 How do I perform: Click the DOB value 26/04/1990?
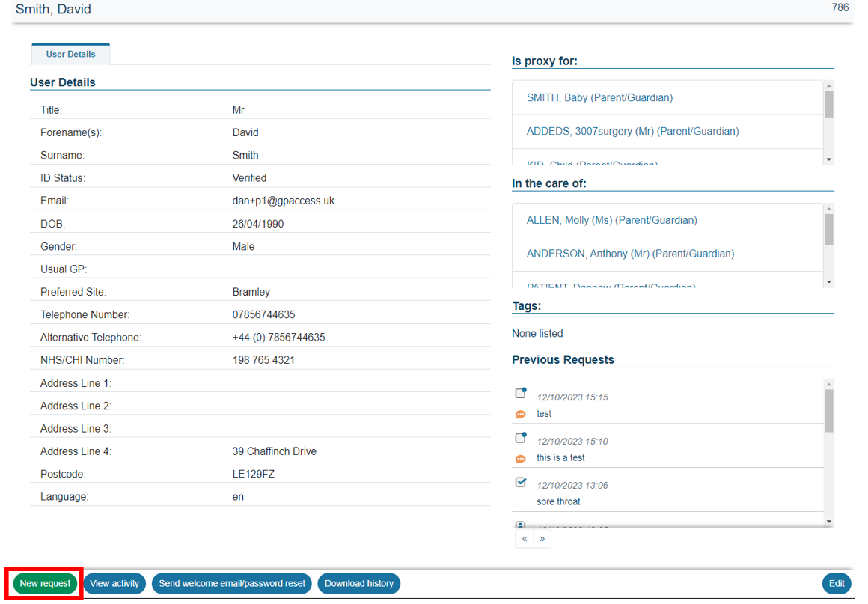point(258,224)
